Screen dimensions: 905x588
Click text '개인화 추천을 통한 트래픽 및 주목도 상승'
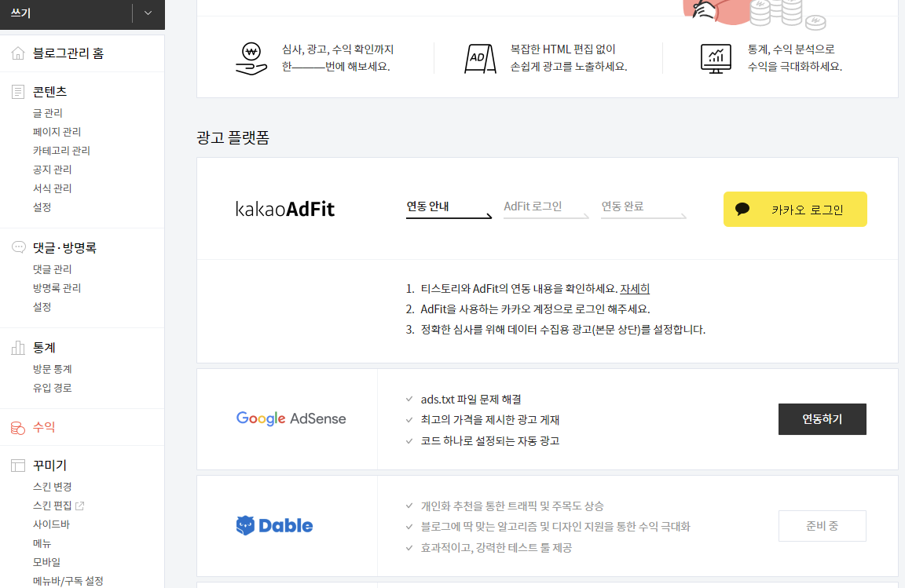pos(512,506)
